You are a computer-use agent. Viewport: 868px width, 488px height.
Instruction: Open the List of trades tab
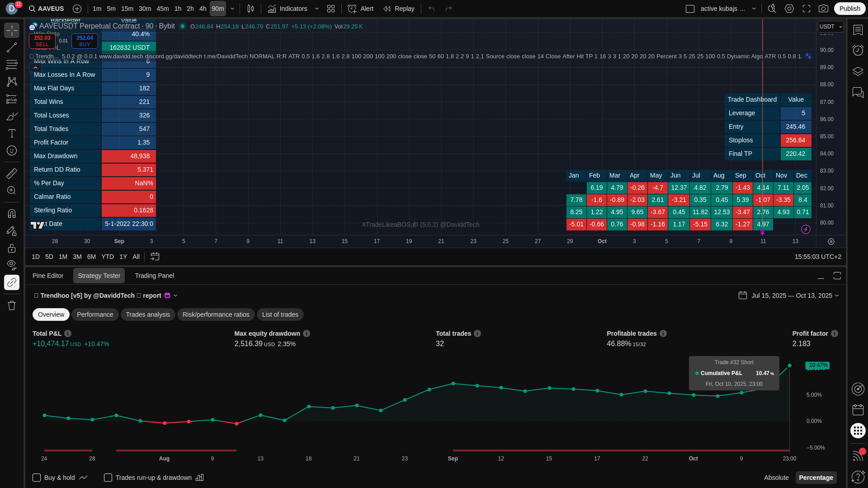(x=280, y=314)
